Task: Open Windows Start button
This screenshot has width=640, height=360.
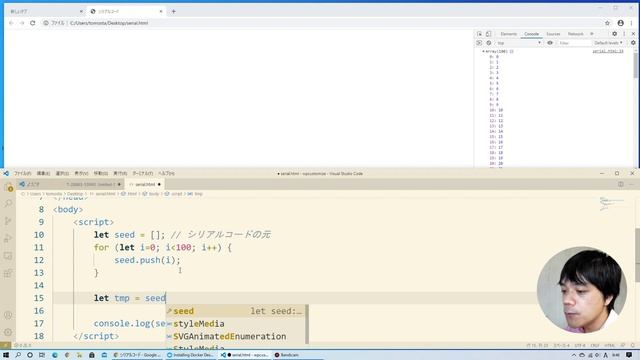Action: point(6,355)
